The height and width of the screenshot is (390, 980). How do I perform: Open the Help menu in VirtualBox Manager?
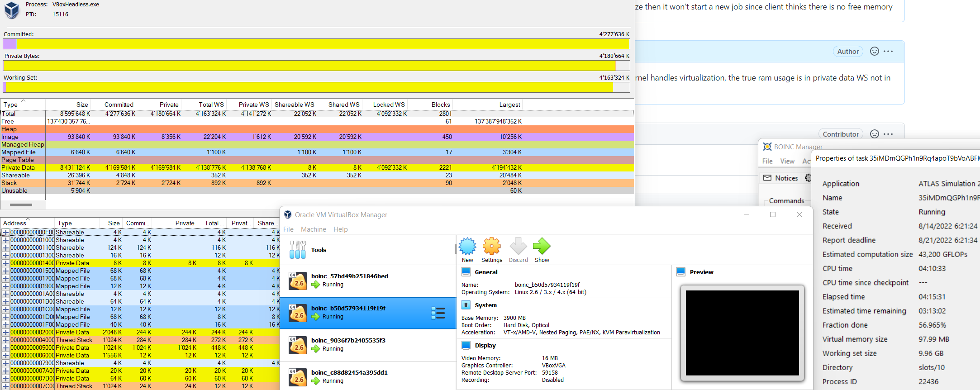341,229
